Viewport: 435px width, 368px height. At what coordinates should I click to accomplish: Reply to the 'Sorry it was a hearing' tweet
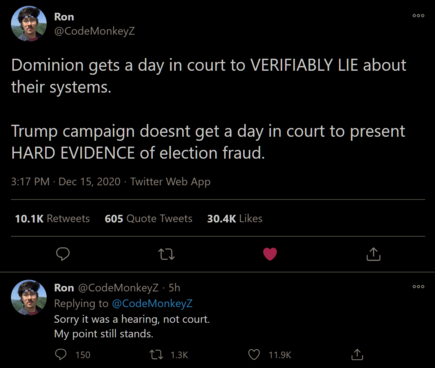pyautogui.click(x=61, y=355)
